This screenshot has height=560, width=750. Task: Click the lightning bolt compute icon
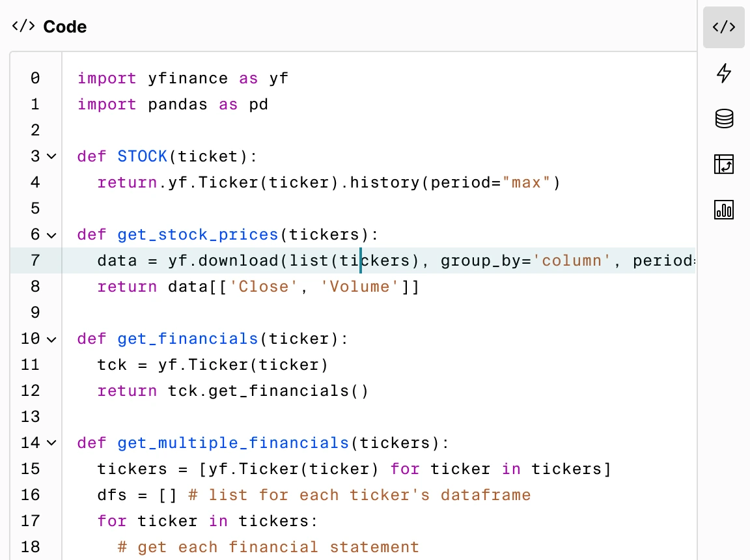point(723,74)
